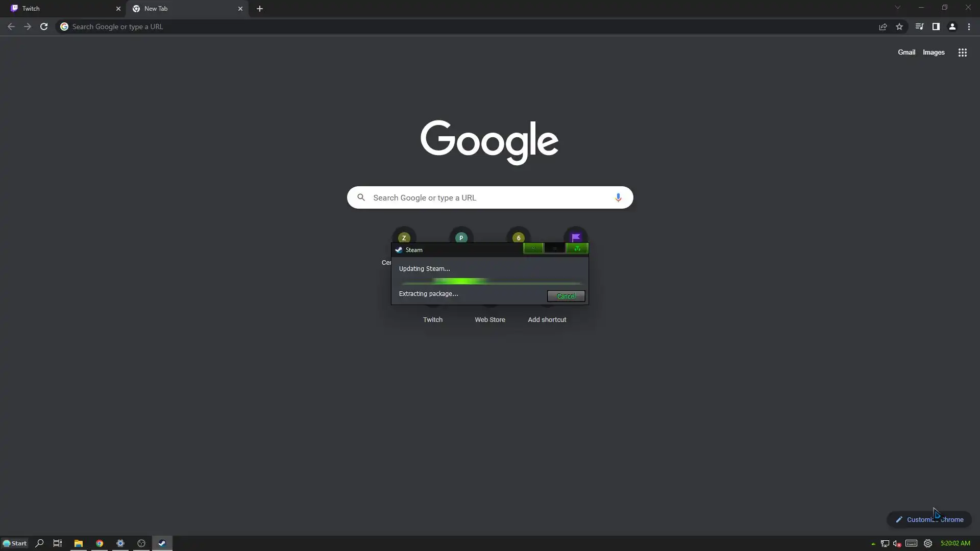Open the Chrome profile avatar icon

click(x=952, y=27)
